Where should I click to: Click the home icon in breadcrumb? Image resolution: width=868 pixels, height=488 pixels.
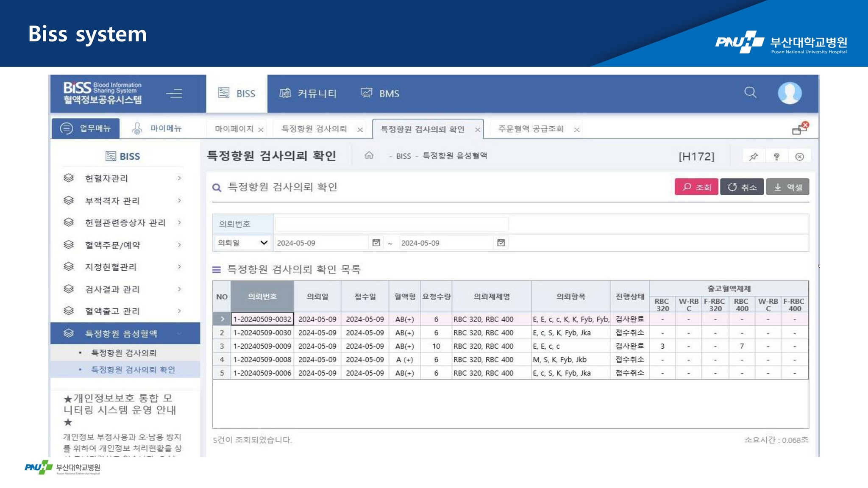[x=369, y=155]
